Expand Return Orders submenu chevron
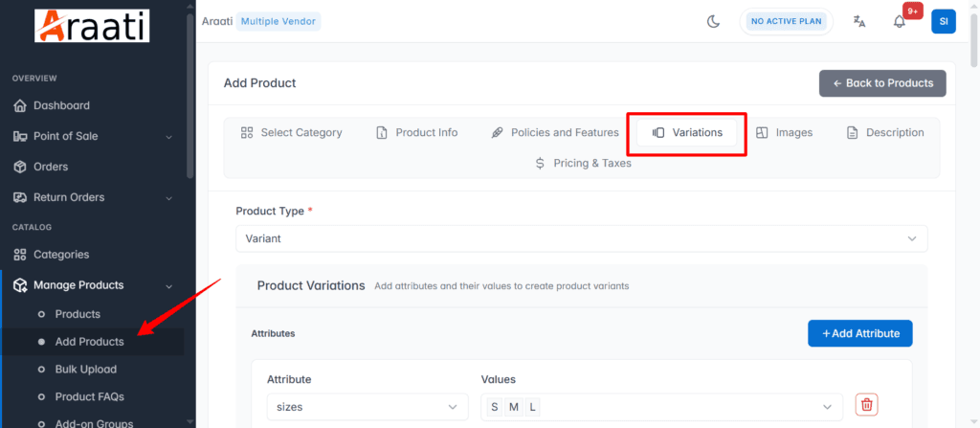 click(x=168, y=198)
